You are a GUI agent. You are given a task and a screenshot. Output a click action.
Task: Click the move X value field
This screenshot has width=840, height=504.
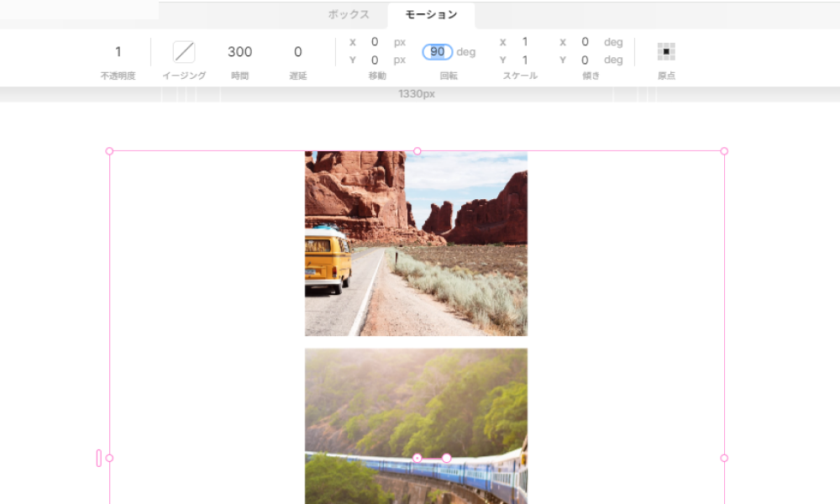(x=375, y=42)
